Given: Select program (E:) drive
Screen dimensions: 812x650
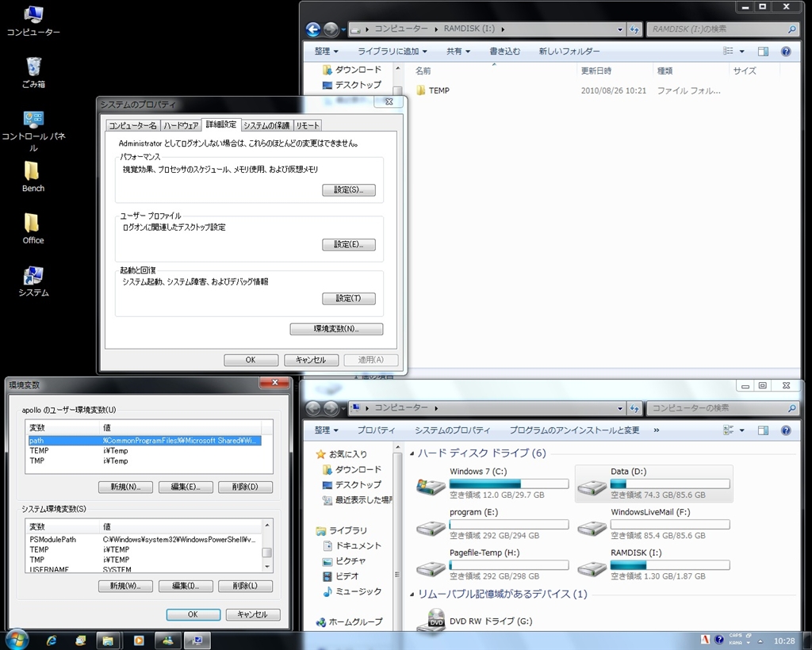Looking at the screenshot, I should (492, 524).
